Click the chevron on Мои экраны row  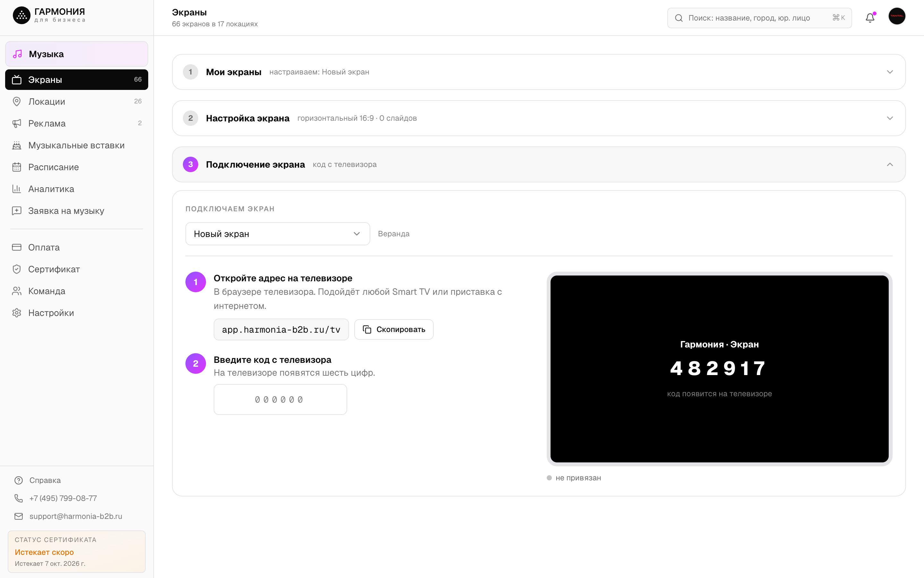click(890, 72)
